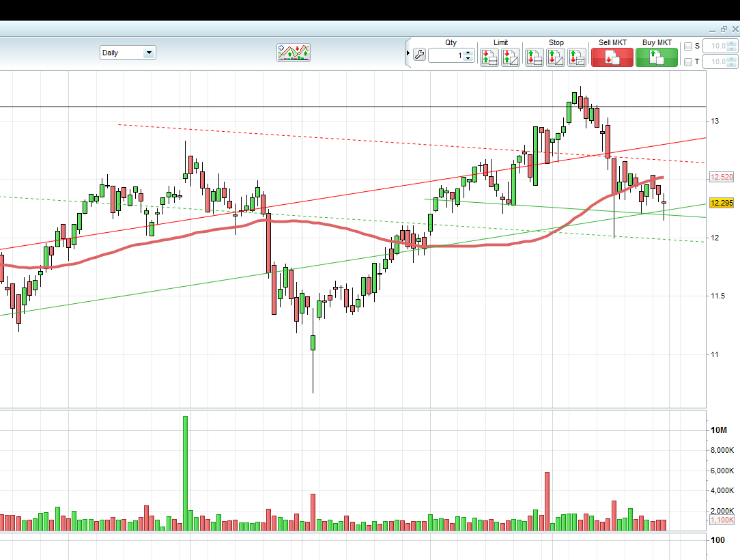
Task: Click the first Limit order icon
Action: (x=489, y=57)
